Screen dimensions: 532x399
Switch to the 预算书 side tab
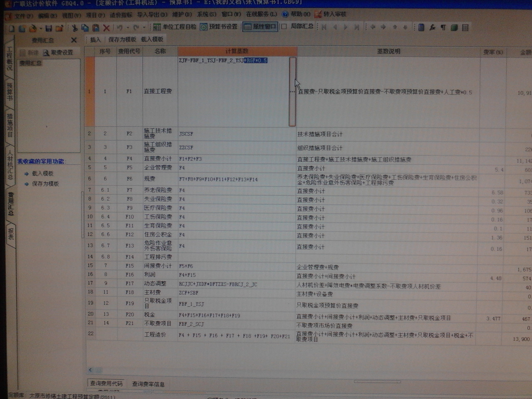point(9,92)
